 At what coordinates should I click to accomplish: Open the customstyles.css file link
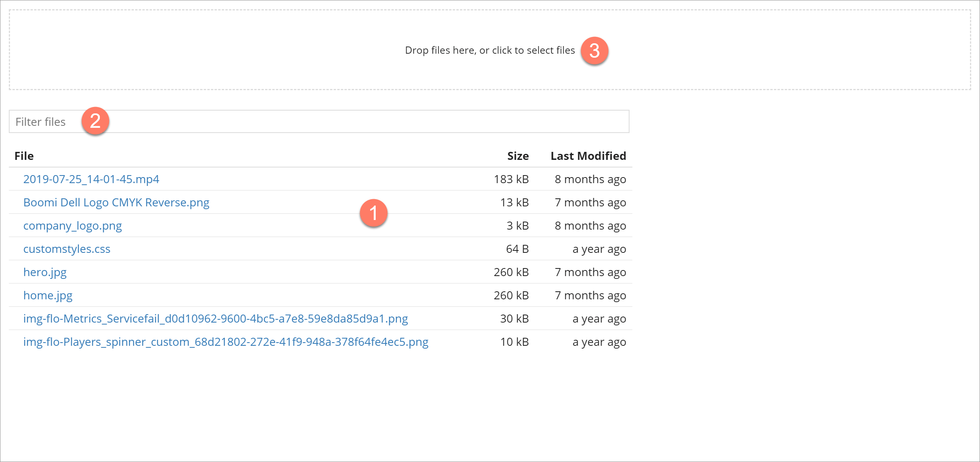point(67,249)
